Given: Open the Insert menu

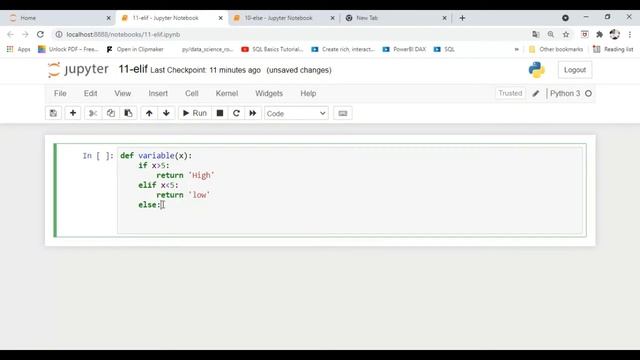Looking at the screenshot, I should (x=158, y=93).
